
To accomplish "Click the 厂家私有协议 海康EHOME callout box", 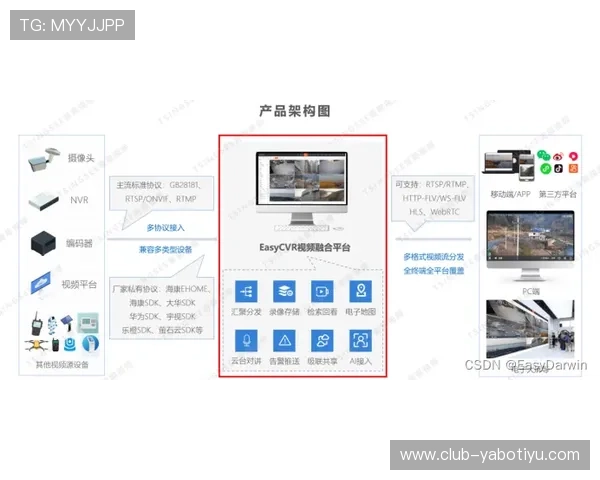I will coord(161,308).
